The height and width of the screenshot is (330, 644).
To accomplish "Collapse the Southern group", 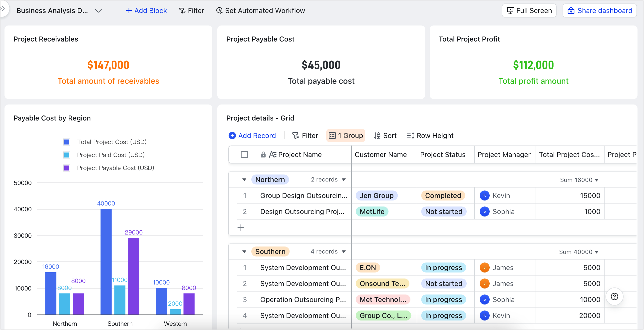I will click(x=244, y=251).
